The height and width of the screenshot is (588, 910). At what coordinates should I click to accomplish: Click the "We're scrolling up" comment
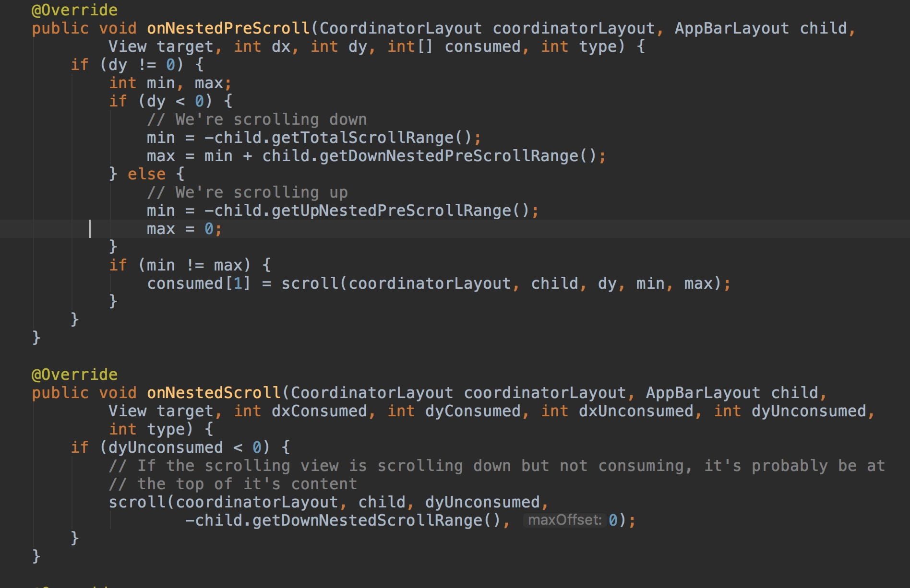247,192
